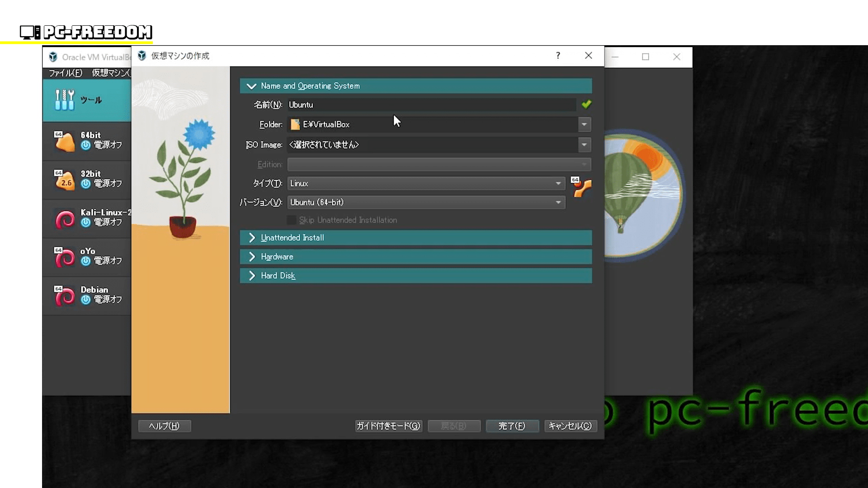Click the キャンセル(C) button
This screenshot has width=868, height=488.
(x=570, y=426)
